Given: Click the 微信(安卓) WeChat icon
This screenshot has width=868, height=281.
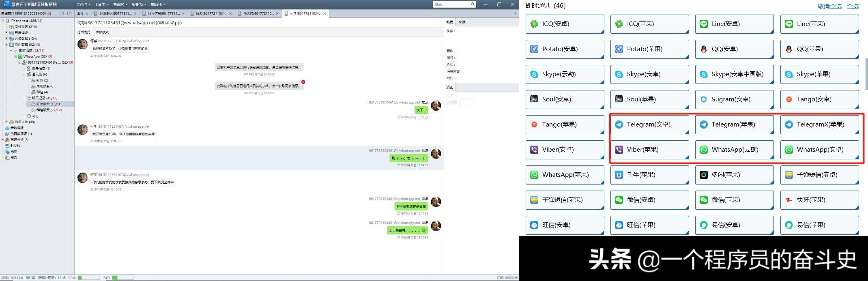Looking at the screenshot, I should coord(619,200).
